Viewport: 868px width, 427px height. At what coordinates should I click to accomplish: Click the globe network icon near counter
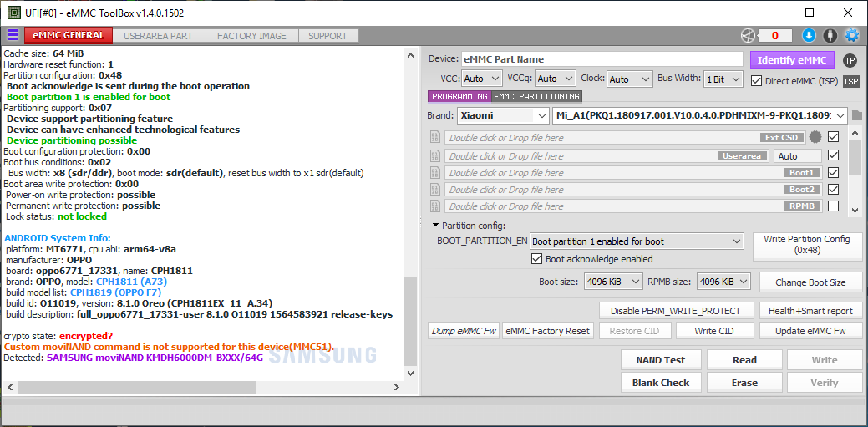click(x=748, y=36)
